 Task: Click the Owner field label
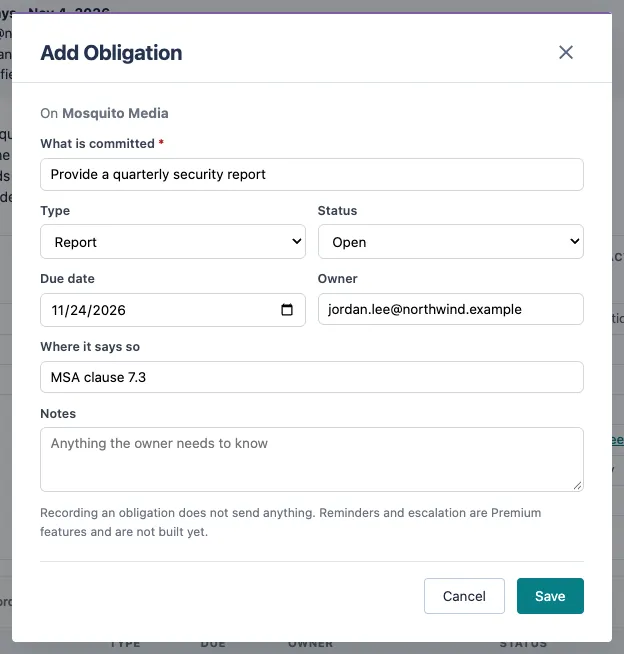pyautogui.click(x=337, y=279)
